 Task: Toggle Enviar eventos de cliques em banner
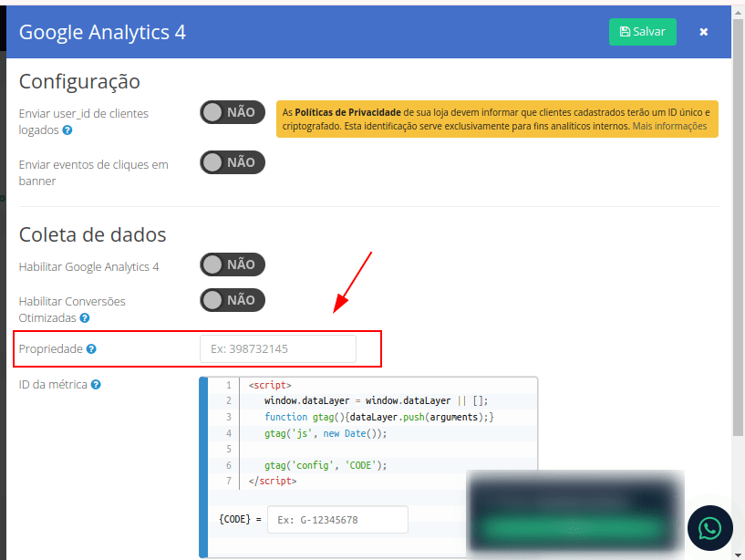coord(233,162)
